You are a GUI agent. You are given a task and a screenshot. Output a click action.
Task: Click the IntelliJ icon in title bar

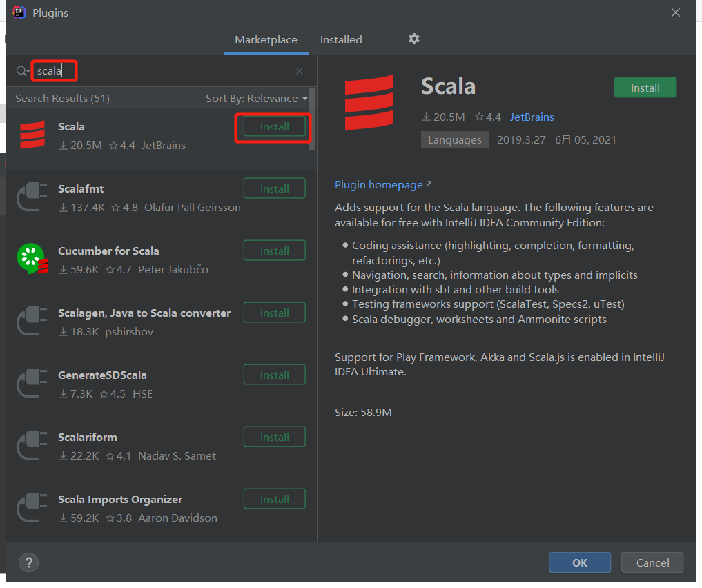point(19,12)
